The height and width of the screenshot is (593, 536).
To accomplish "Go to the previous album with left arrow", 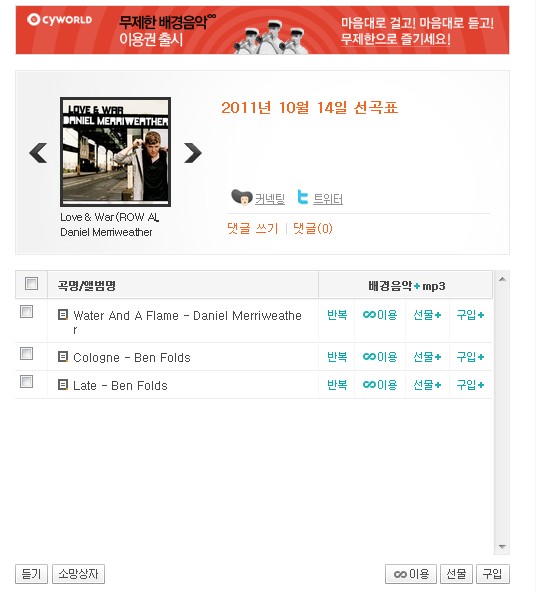I will point(38,153).
